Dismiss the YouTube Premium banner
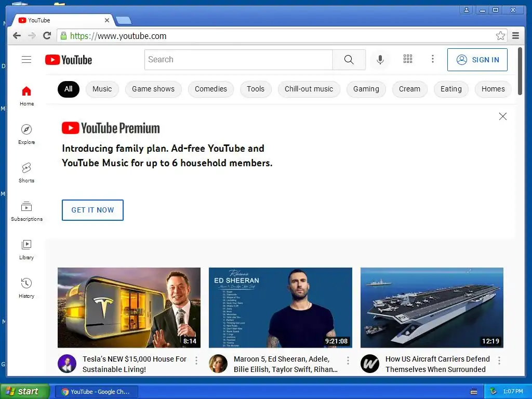 click(503, 116)
